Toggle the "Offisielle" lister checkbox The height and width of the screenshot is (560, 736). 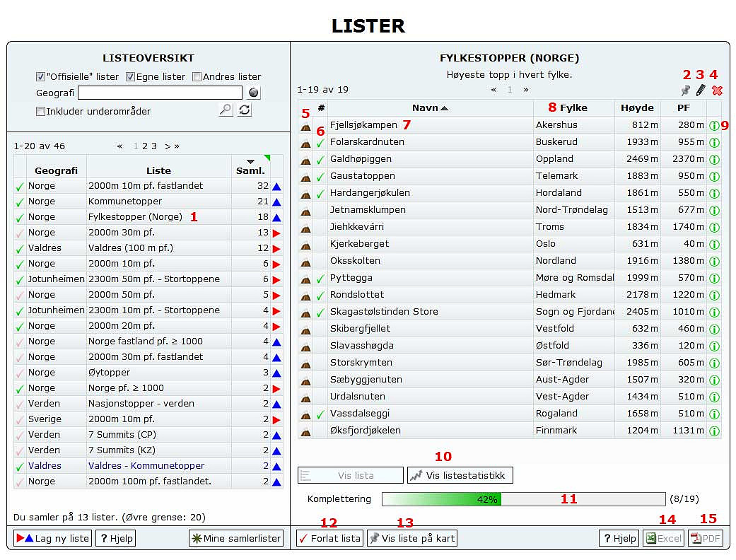tap(40, 76)
